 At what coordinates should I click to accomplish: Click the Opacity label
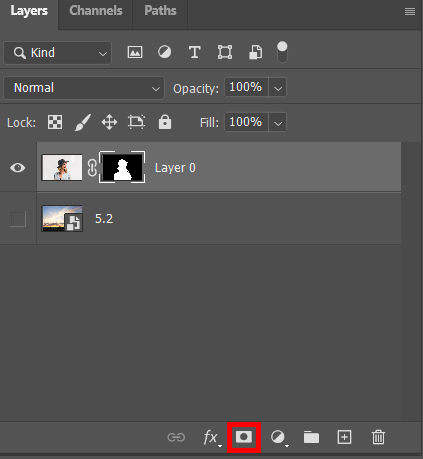click(x=196, y=89)
